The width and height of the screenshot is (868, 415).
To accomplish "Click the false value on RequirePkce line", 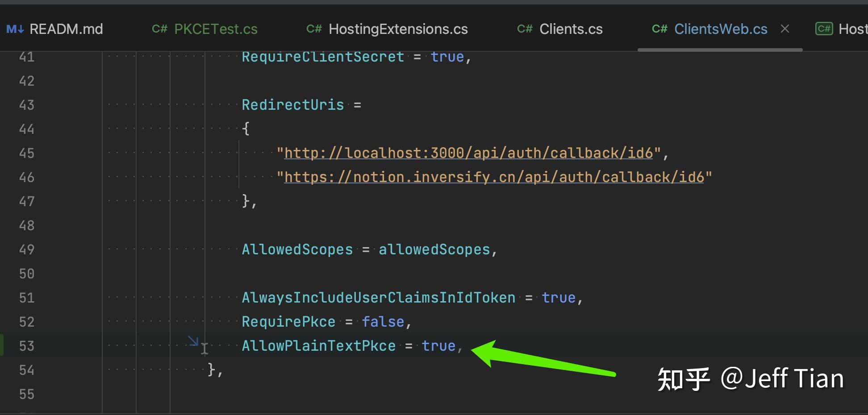I will coord(383,322).
